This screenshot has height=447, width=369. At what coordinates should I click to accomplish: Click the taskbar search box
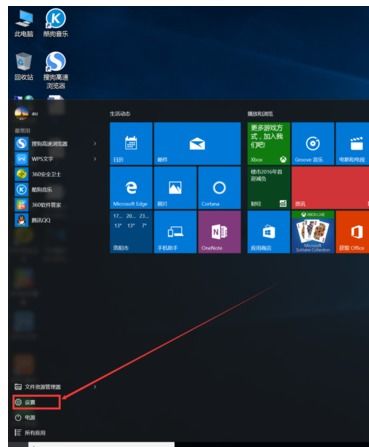tap(101, 445)
